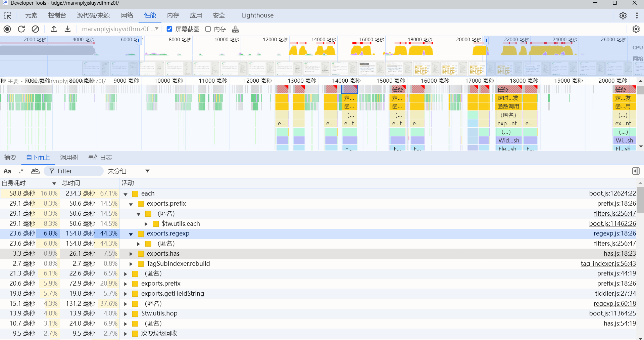Expand the $tw.utils.hop row
Screen dimensions: 644x340
point(126,314)
